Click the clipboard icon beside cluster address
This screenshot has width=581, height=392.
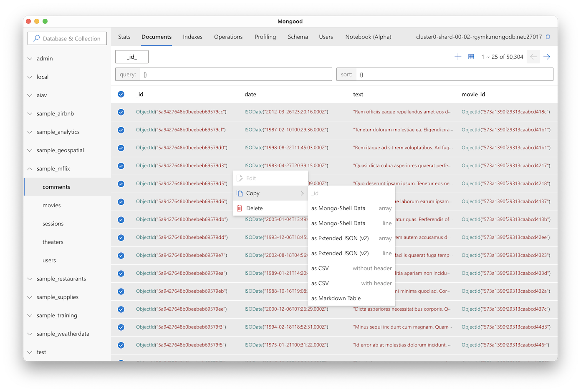tap(548, 37)
